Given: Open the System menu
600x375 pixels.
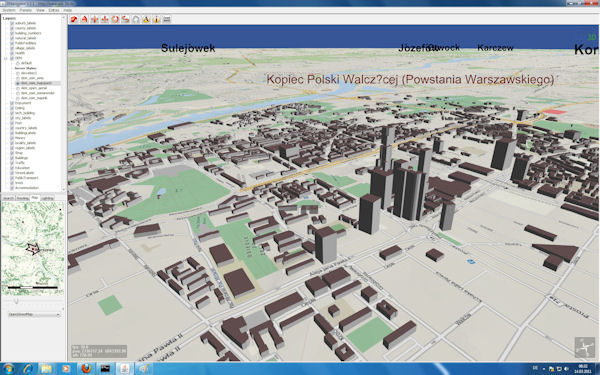Looking at the screenshot, I should pyautogui.click(x=9, y=10).
